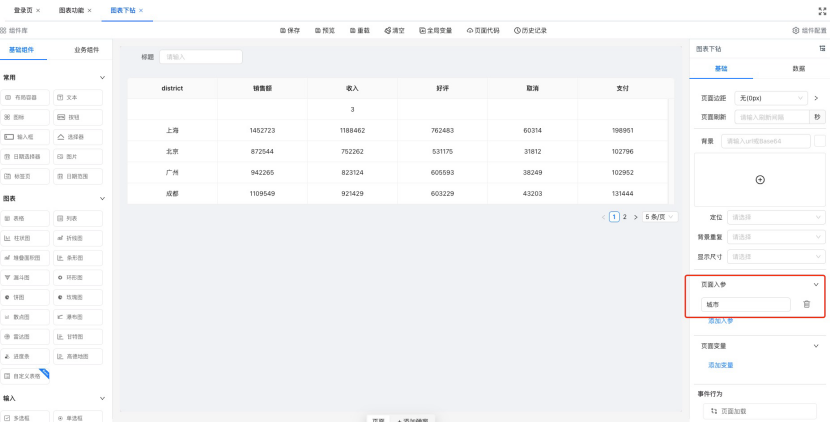Click the 添加入参 link

[720, 321]
